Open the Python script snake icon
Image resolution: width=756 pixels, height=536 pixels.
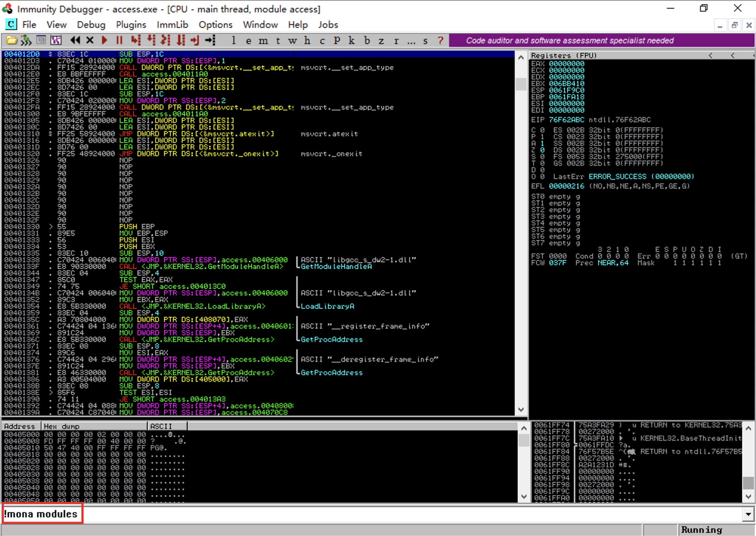click(26, 40)
